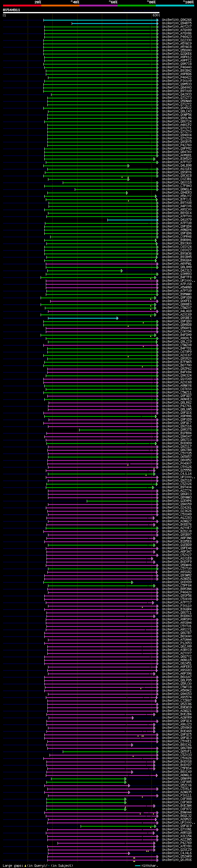Select label UniRef100_Q41979
Viewport: 197px width, 868px height.
pos(176,220)
